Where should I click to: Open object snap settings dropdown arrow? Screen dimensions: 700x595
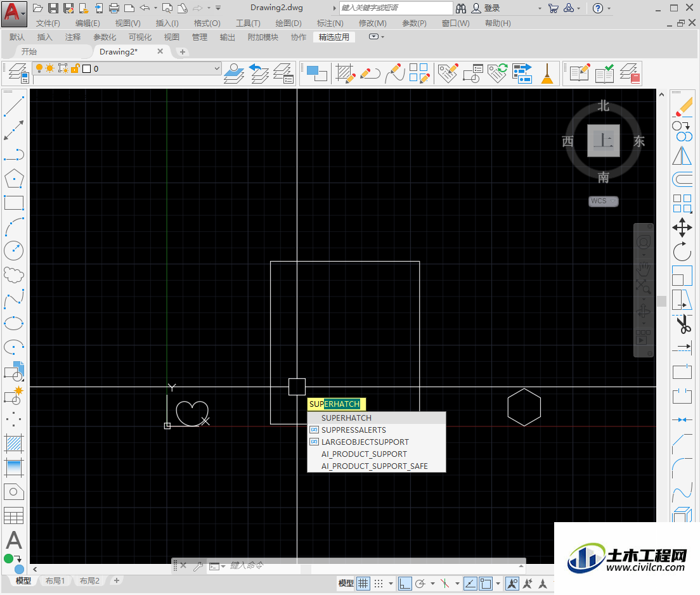[498, 584]
